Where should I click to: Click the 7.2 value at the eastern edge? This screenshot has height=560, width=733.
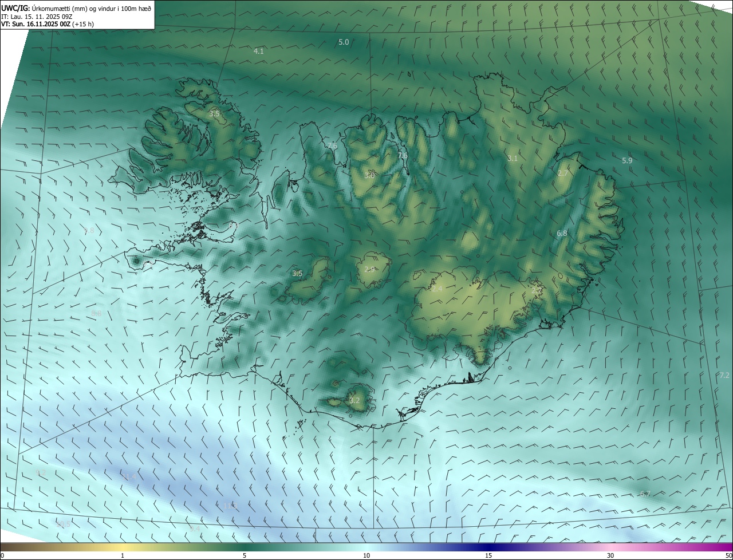pyautogui.click(x=724, y=375)
